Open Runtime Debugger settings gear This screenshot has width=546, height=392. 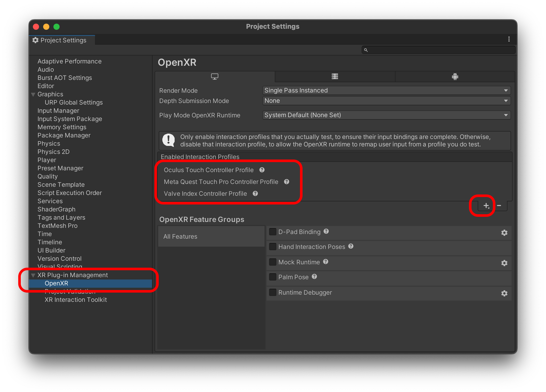pos(504,293)
